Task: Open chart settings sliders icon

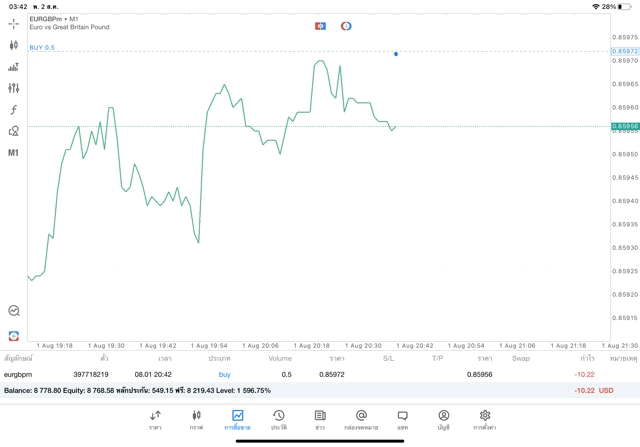Action: coord(13,88)
